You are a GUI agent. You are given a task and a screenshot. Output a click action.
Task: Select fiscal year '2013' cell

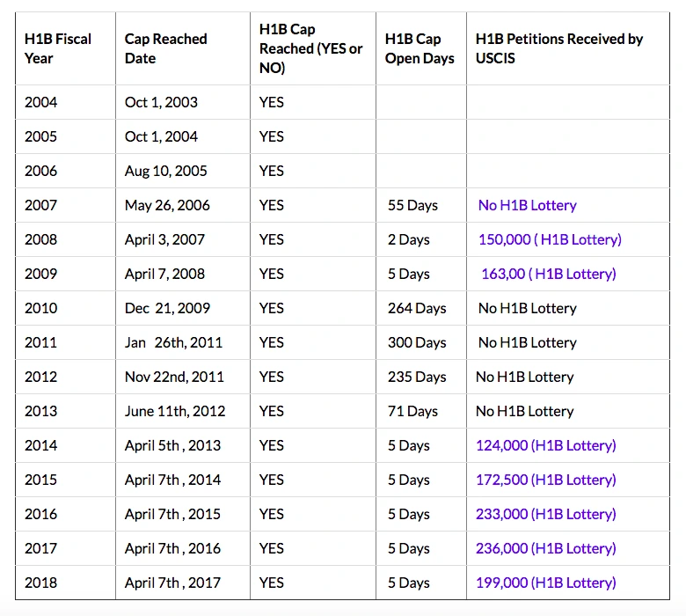tap(66, 411)
